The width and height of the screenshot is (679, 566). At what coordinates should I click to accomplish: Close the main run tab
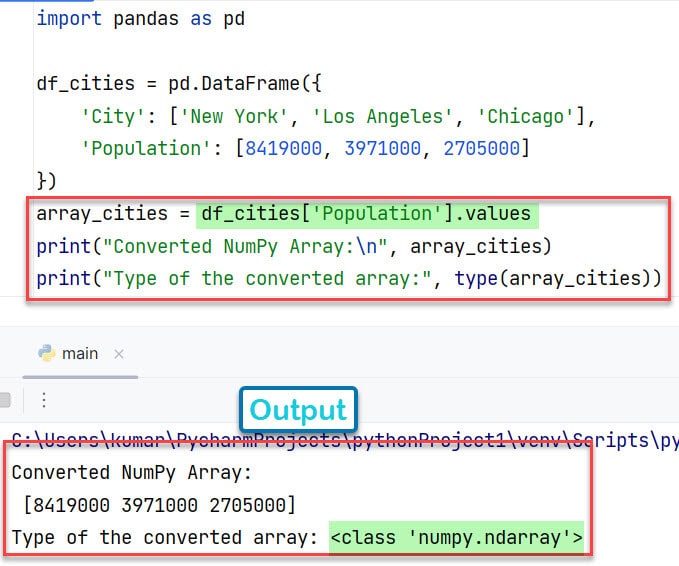[119, 354]
